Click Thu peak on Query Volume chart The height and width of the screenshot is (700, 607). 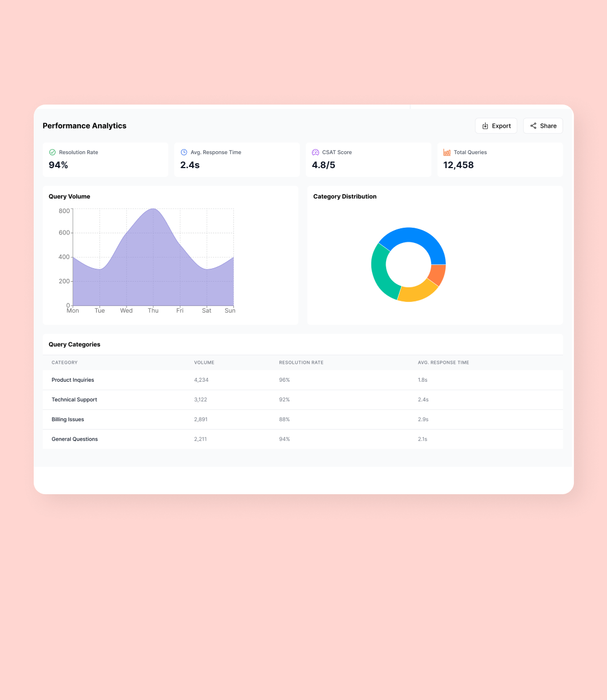coord(153,209)
